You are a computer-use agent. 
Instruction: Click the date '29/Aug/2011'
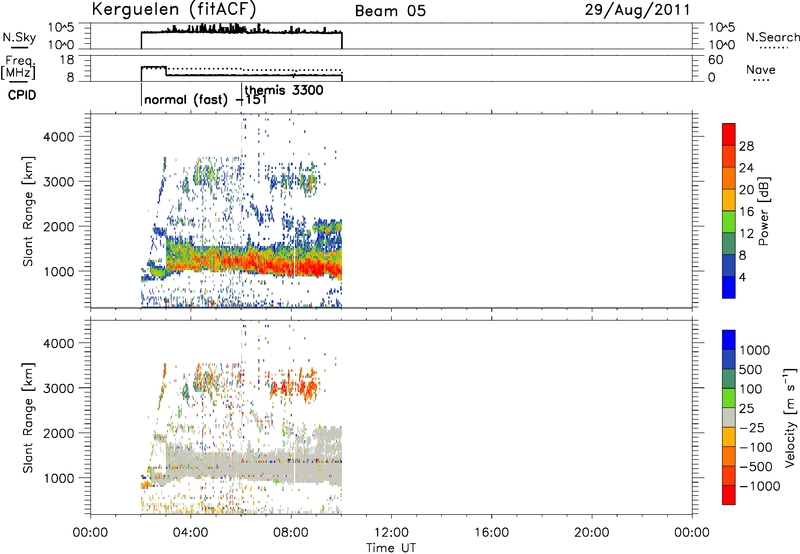pyautogui.click(x=637, y=10)
